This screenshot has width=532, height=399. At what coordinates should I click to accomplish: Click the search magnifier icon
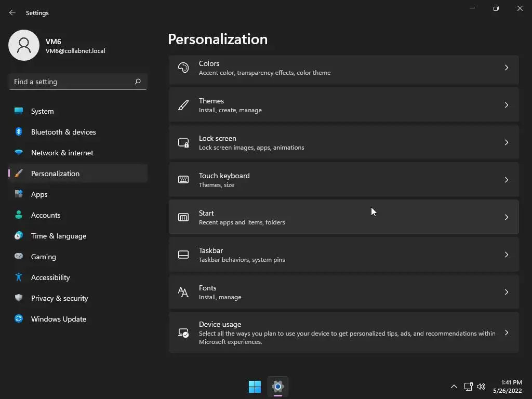click(138, 82)
